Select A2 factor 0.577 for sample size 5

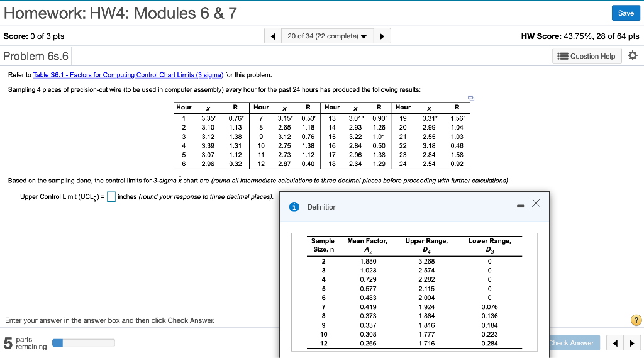click(368, 289)
